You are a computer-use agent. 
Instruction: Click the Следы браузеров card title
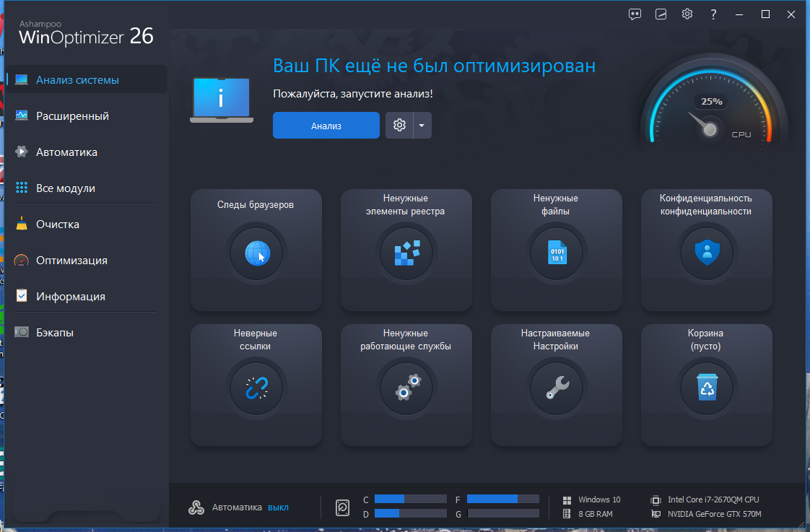point(255,204)
